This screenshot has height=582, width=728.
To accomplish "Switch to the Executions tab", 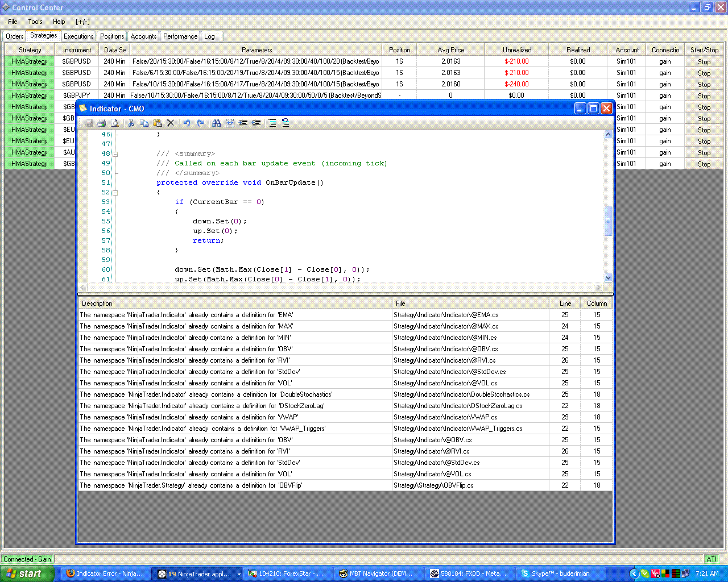I will tap(78, 36).
